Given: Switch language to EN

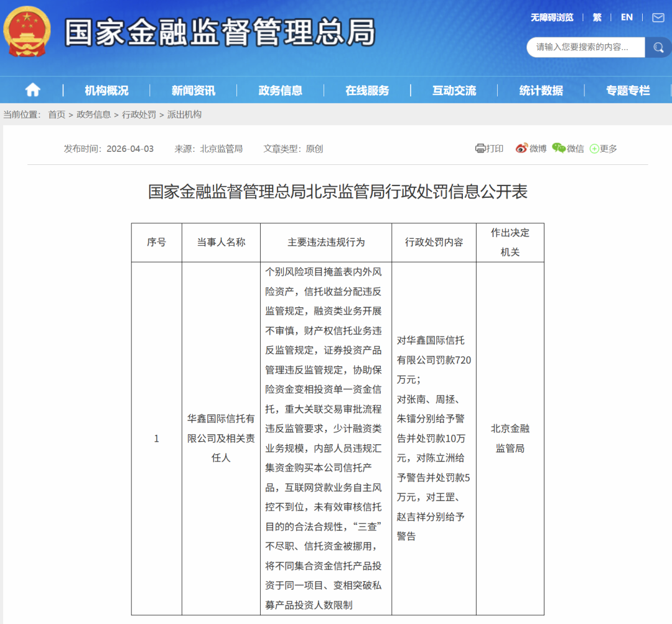Looking at the screenshot, I should point(627,17).
